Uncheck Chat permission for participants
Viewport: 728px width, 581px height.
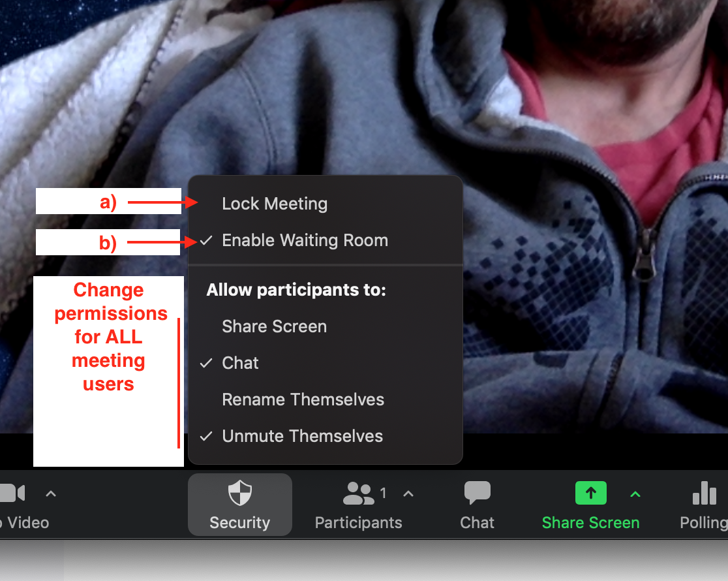point(205,363)
